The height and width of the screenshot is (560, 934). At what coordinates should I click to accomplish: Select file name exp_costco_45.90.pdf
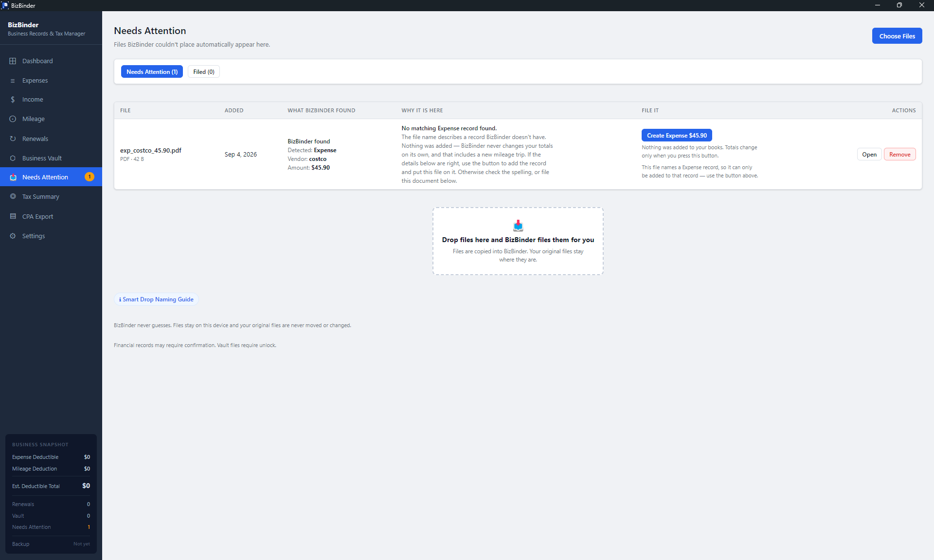(x=151, y=151)
